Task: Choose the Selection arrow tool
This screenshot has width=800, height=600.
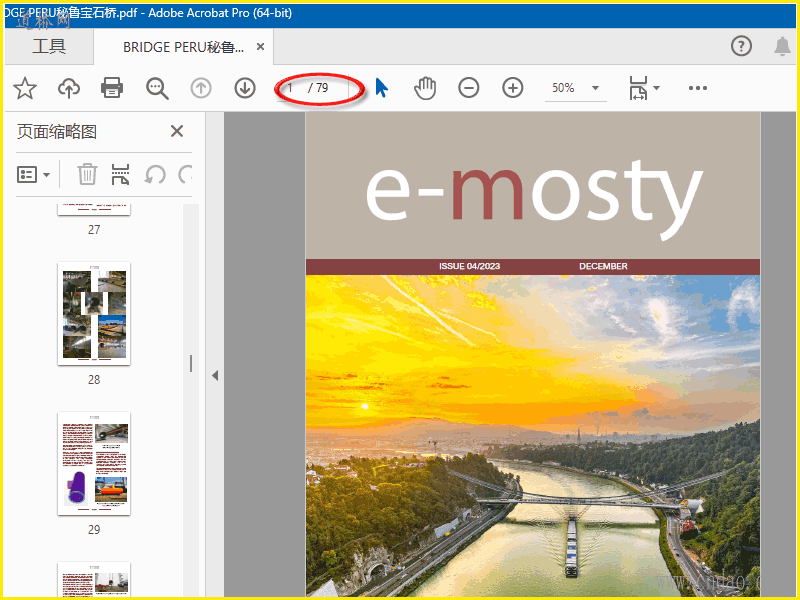Action: [x=382, y=88]
